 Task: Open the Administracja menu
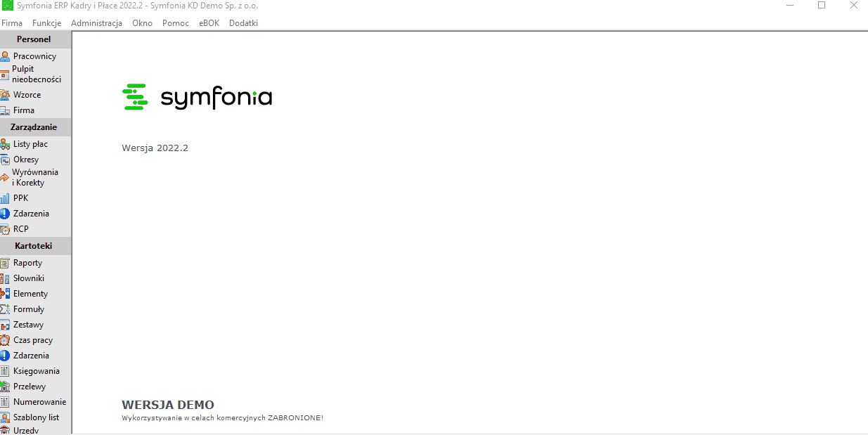(x=96, y=23)
